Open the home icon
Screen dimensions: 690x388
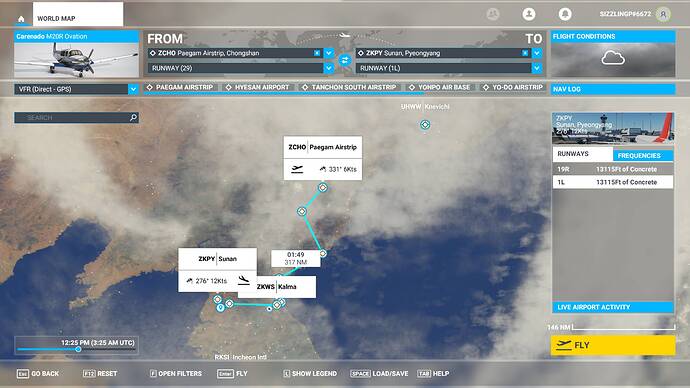pyautogui.click(x=21, y=19)
